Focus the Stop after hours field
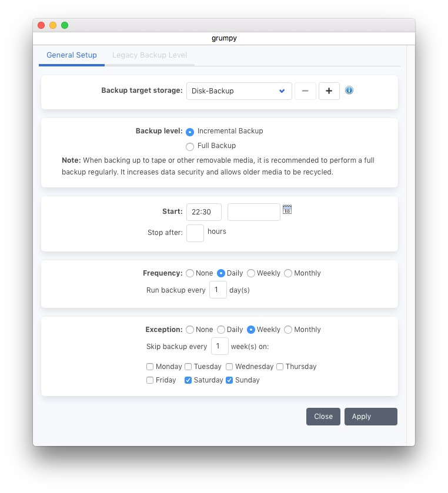Screen dimensions: 448x493 tap(195, 233)
